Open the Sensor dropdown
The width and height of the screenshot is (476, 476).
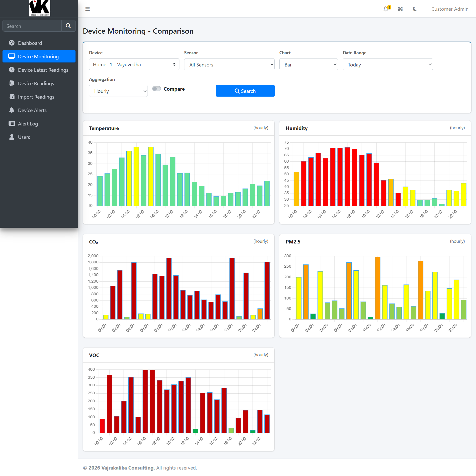229,64
